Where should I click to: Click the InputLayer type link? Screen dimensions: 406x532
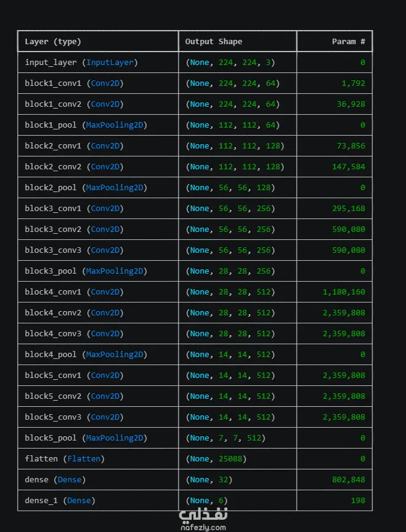pos(110,63)
